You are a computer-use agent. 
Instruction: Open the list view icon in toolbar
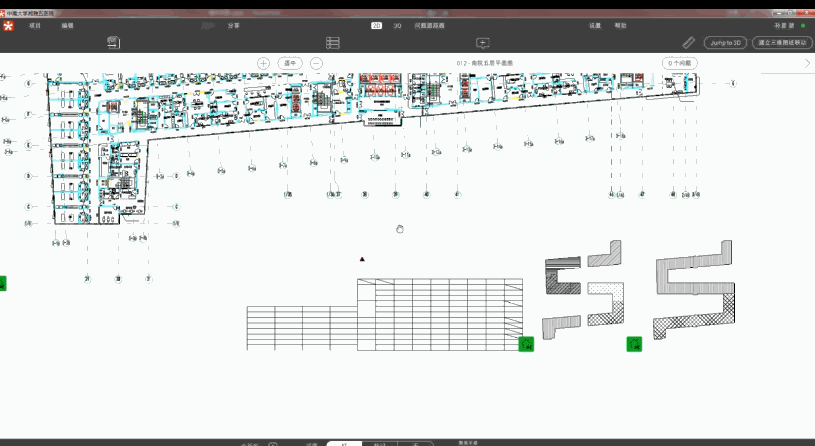(x=333, y=43)
